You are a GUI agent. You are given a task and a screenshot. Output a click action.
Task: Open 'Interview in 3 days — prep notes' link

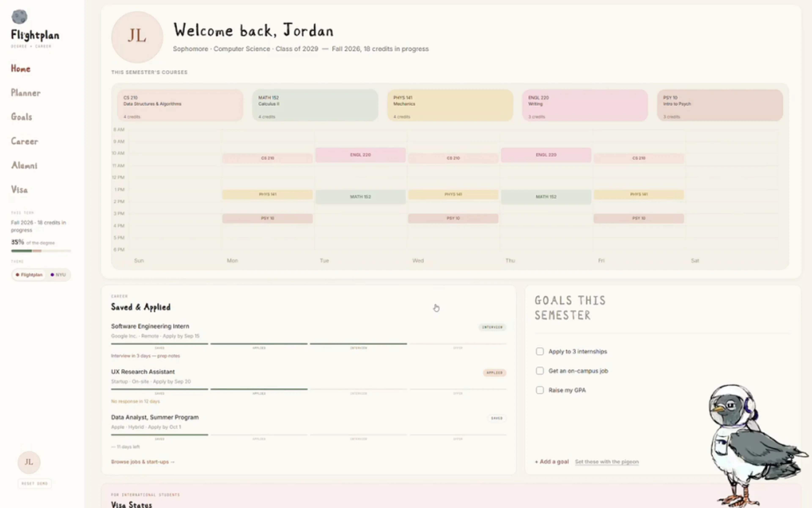click(145, 356)
